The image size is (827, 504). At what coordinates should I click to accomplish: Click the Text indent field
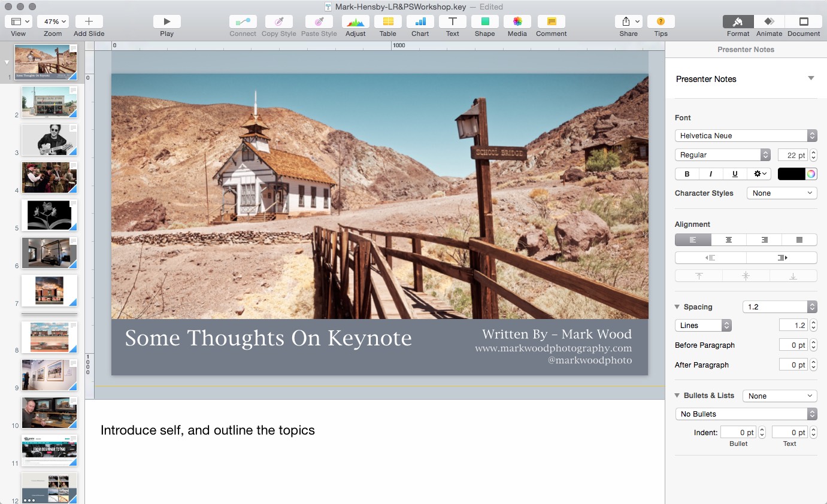coord(790,433)
